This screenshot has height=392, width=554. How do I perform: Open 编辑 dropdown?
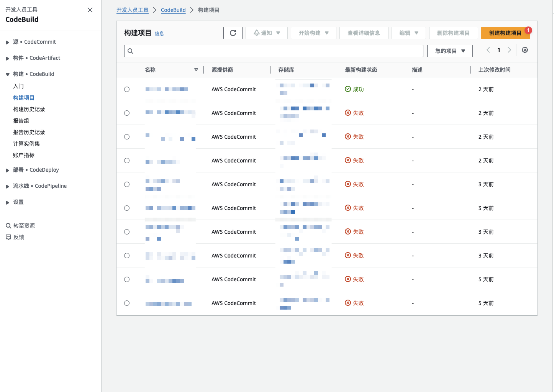[x=409, y=33]
